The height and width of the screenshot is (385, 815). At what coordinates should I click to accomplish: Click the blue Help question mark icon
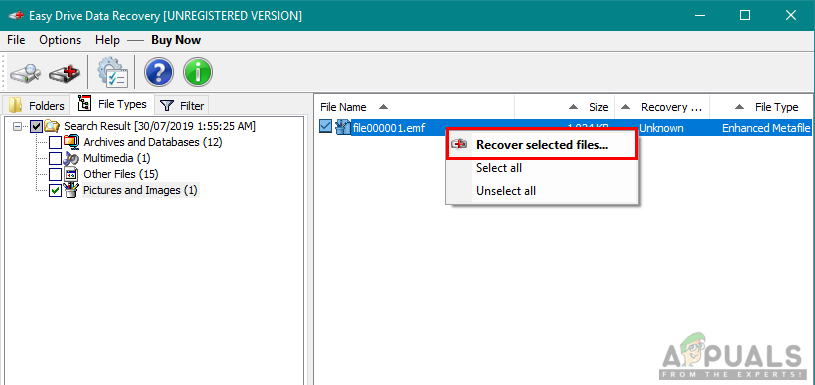pyautogui.click(x=159, y=72)
